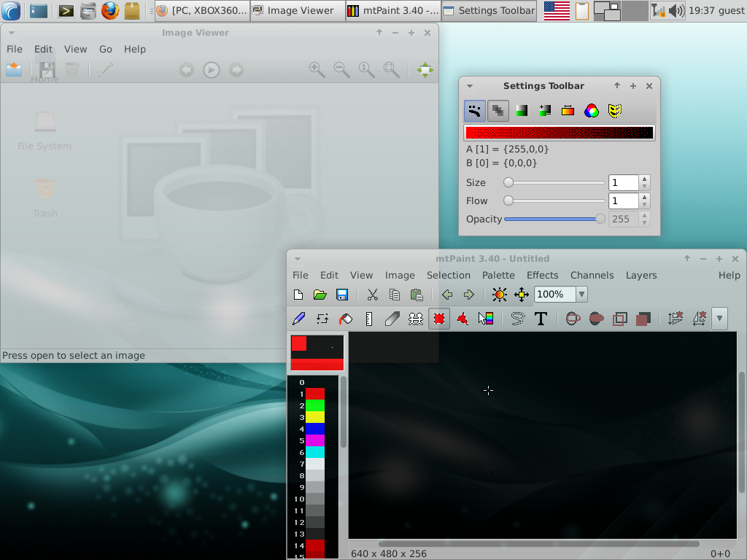The image size is (747, 560).
Task: Expand the tools toolbar overflow arrow
Action: click(x=719, y=319)
